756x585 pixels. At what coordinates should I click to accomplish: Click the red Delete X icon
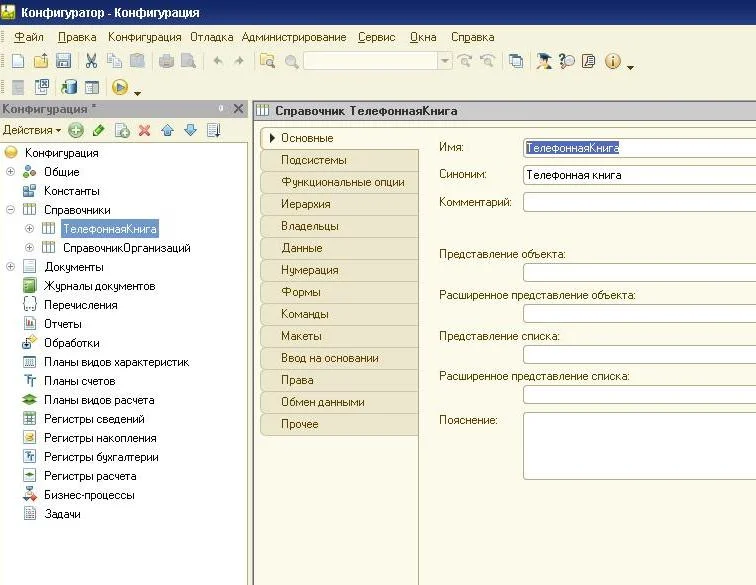pyautogui.click(x=144, y=130)
